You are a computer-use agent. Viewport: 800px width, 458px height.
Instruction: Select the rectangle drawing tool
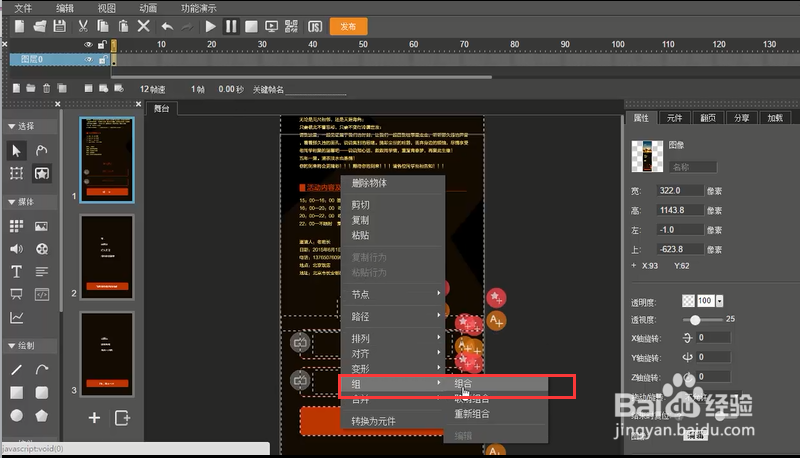(x=16, y=392)
